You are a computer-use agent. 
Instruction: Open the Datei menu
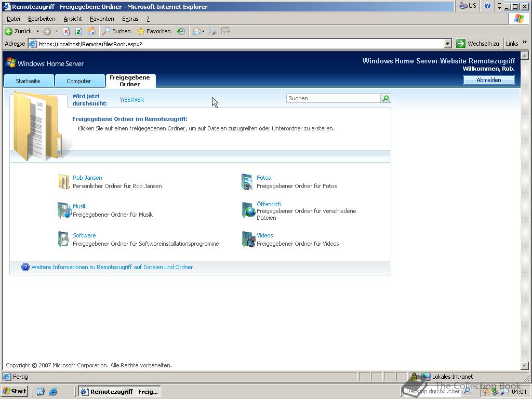[x=13, y=19]
